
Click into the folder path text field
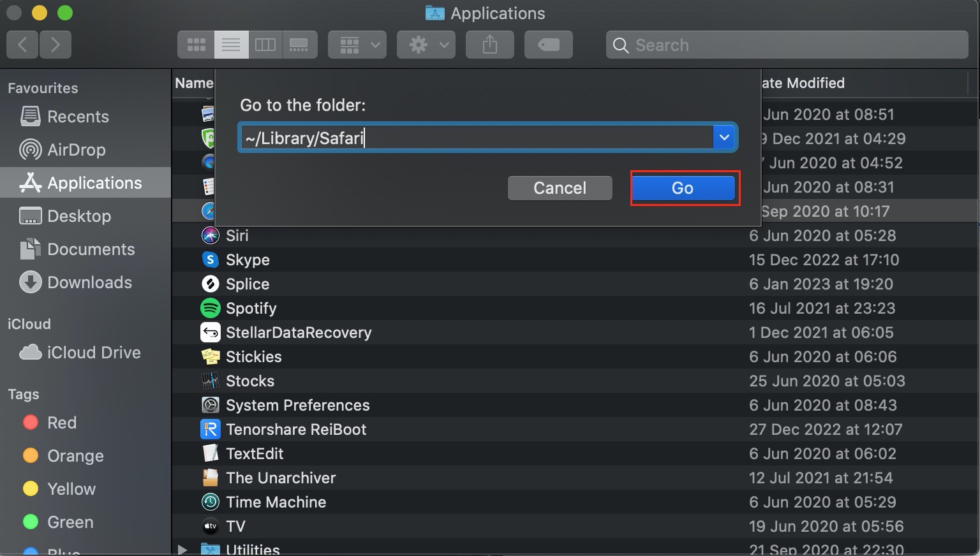click(477, 138)
